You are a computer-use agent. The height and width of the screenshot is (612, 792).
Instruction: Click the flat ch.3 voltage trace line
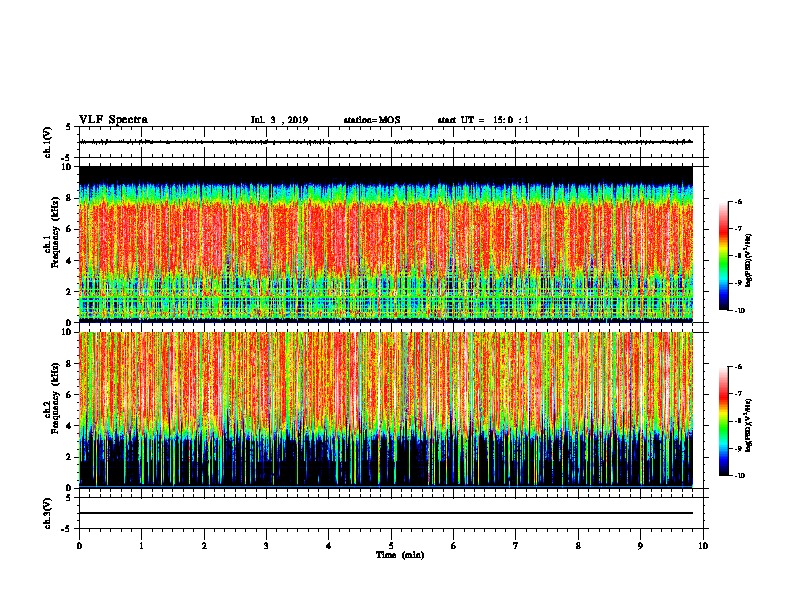coord(386,513)
